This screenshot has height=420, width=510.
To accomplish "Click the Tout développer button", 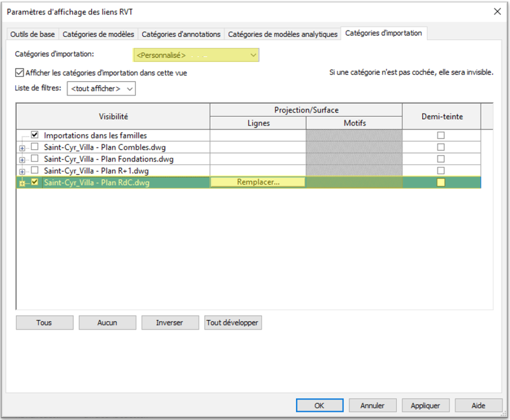I will pyautogui.click(x=233, y=323).
